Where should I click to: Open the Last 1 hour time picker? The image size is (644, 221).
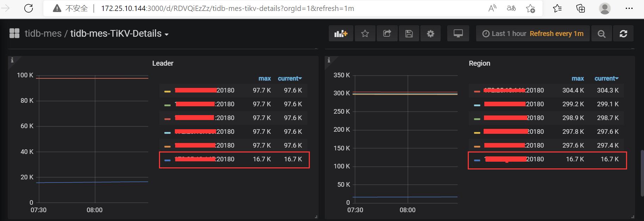point(533,34)
